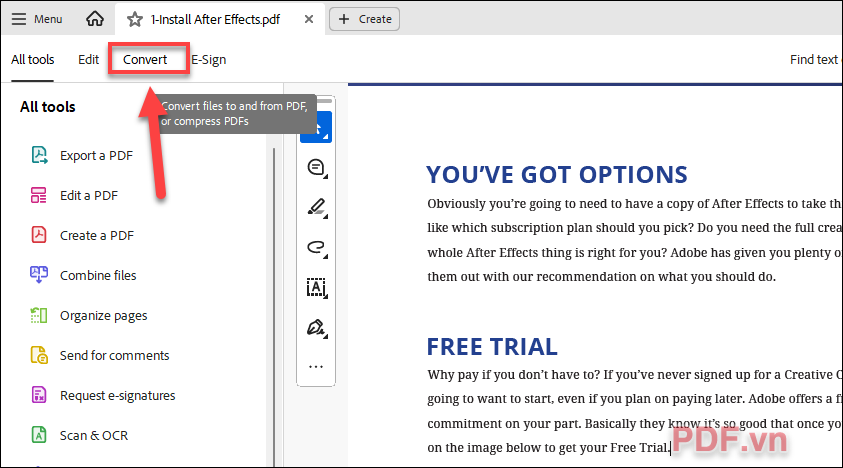This screenshot has height=468, width=843.
Task: Open the Scan & OCR tool label
Action: click(x=94, y=436)
